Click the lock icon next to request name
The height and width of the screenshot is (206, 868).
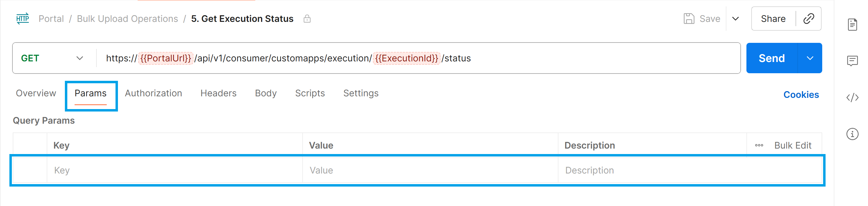(x=307, y=19)
